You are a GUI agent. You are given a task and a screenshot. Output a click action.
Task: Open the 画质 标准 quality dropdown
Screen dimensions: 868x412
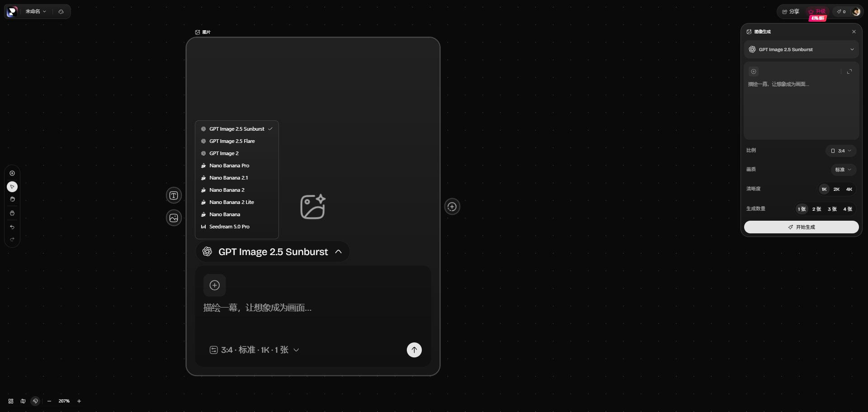point(844,170)
